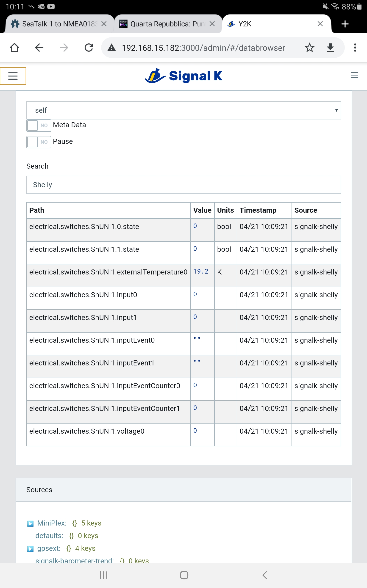Click inside the Shelly search field
Screen dimensions: 367x588
(x=183, y=185)
